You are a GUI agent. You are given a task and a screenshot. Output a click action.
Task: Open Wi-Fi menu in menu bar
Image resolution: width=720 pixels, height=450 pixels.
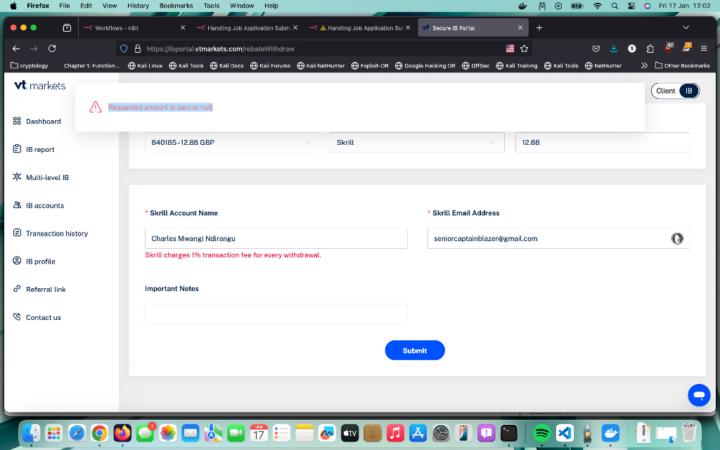[597, 6]
